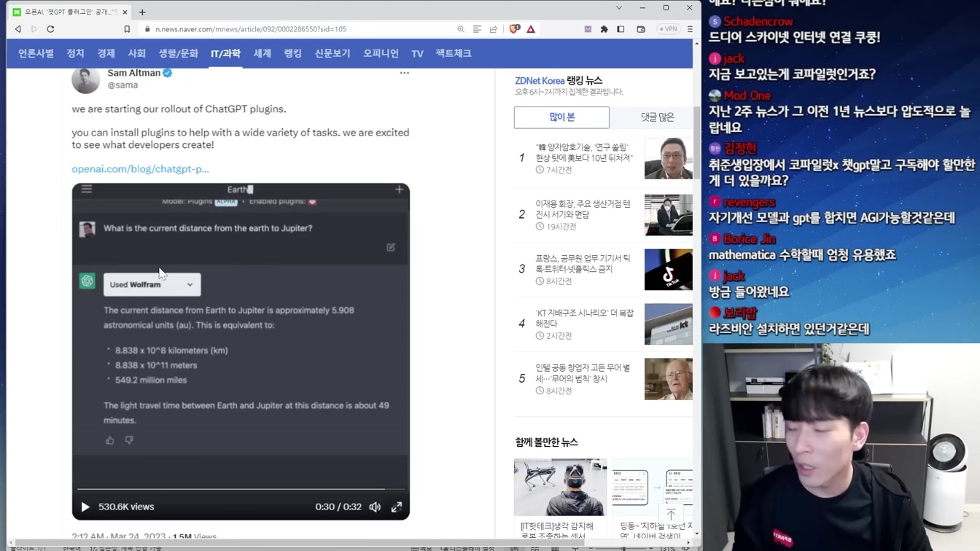Open the 신문보기 section
Viewport: 980px width, 551px height.
coord(332,53)
